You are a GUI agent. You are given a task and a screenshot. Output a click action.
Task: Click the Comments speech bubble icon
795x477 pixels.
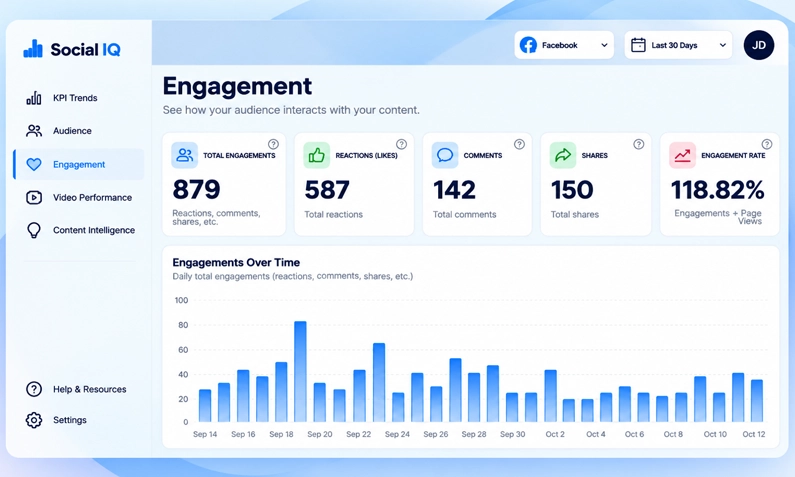[x=445, y=155]
